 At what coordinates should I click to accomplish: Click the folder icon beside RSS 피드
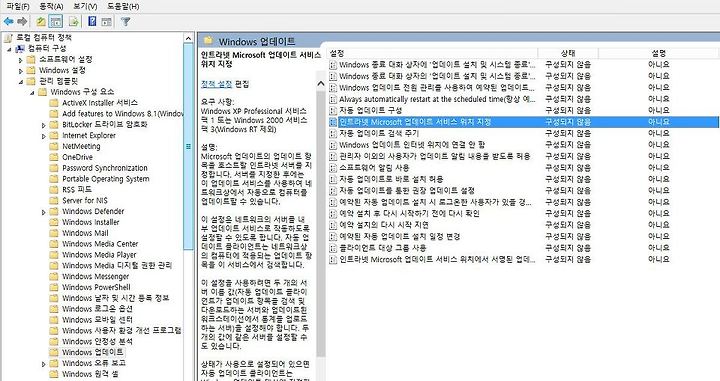(54, 190)
